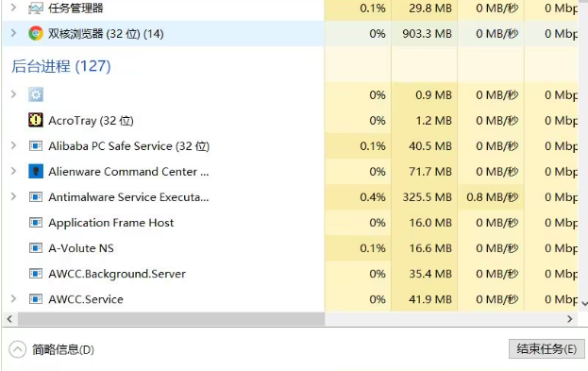Click the horizontal scrollbar left arrow

point(9,319)
